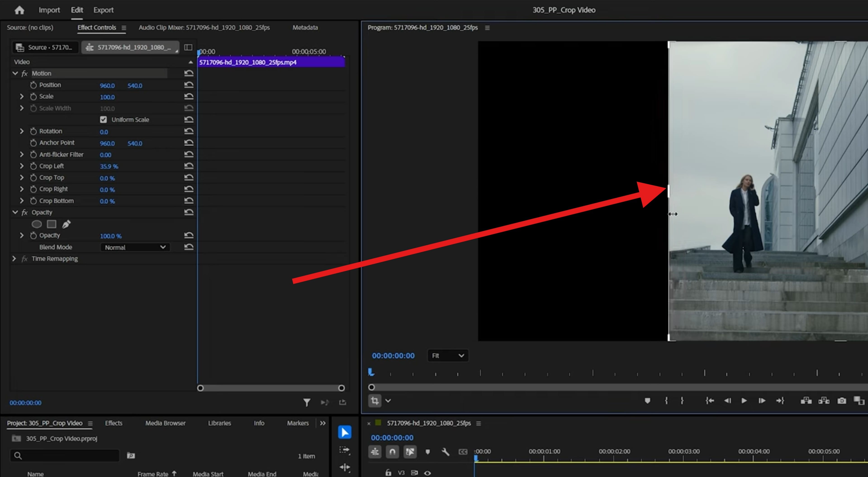The image size is (868, 477).
Task: Select the Selection tool in the tools panel
Action: click(344, 432)
